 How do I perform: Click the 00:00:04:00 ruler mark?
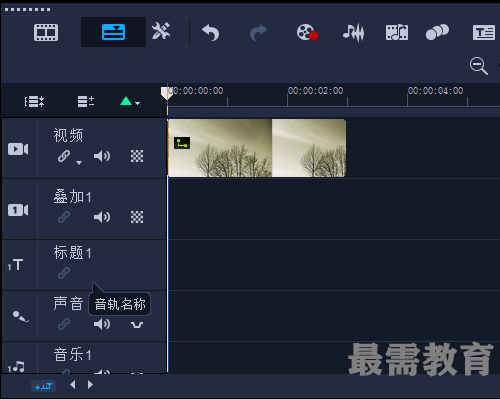coord(435,91)
